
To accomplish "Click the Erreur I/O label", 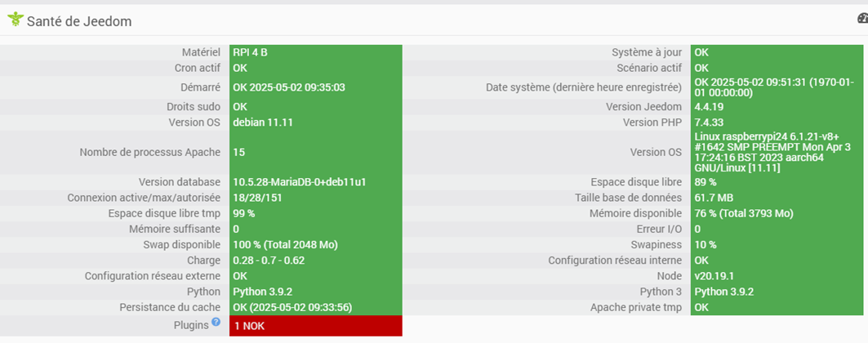I will [x=659, y=229].
